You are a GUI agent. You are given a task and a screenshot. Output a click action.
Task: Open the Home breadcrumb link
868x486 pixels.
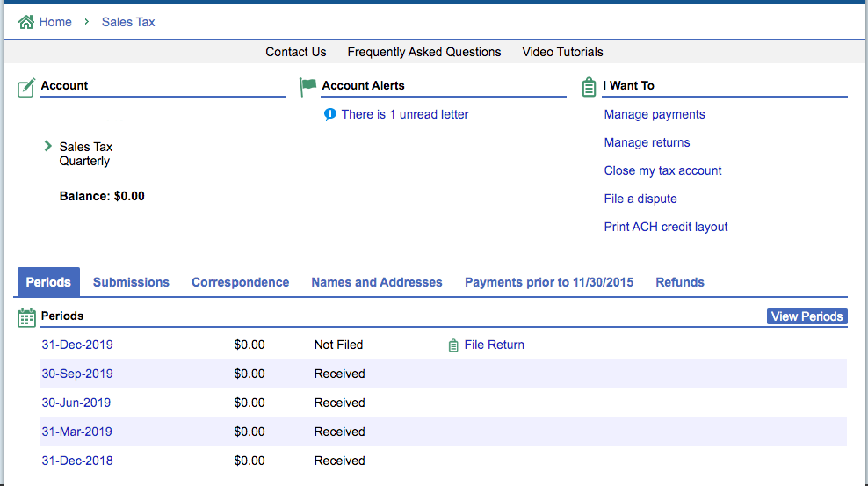(55, 22)
